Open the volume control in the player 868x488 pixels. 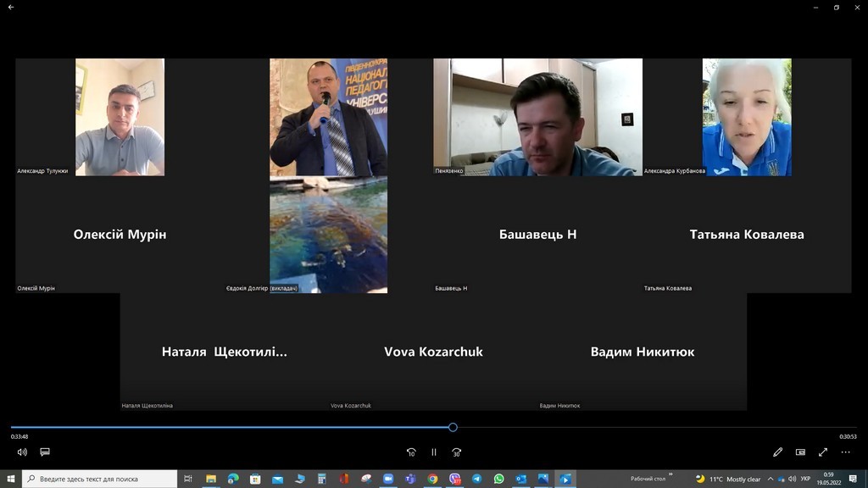22,452
